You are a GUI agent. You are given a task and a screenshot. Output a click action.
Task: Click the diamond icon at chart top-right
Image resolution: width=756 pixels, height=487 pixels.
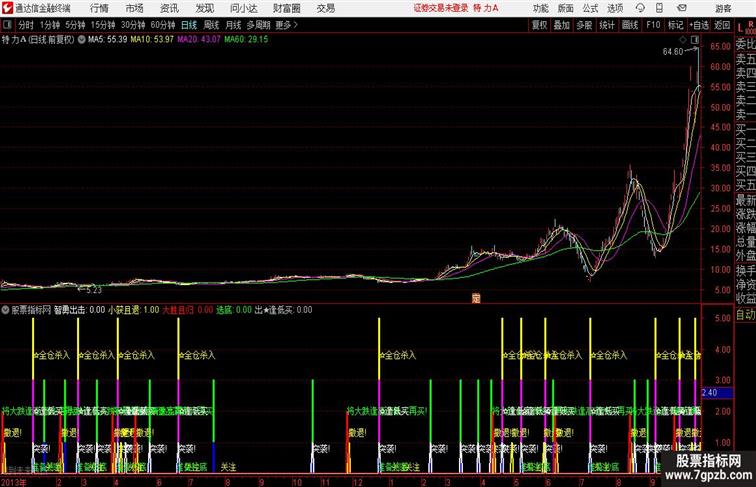(683, 40)
